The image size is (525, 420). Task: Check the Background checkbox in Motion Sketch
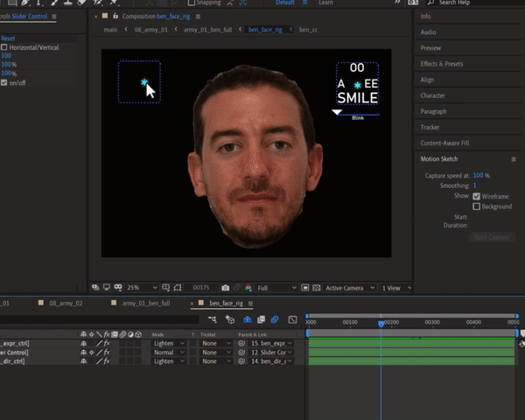476,206
